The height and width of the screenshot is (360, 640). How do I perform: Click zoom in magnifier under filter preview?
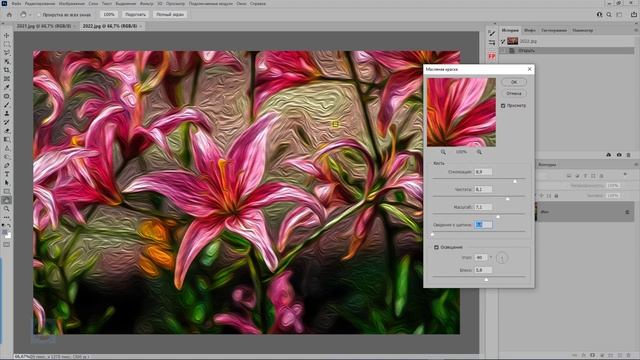[479, 152]
